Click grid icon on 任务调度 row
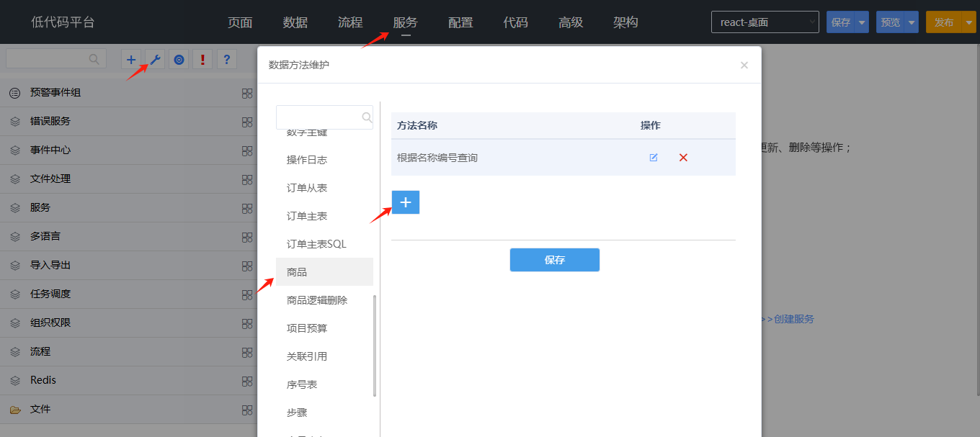980x437 pixels. point(247,294)
